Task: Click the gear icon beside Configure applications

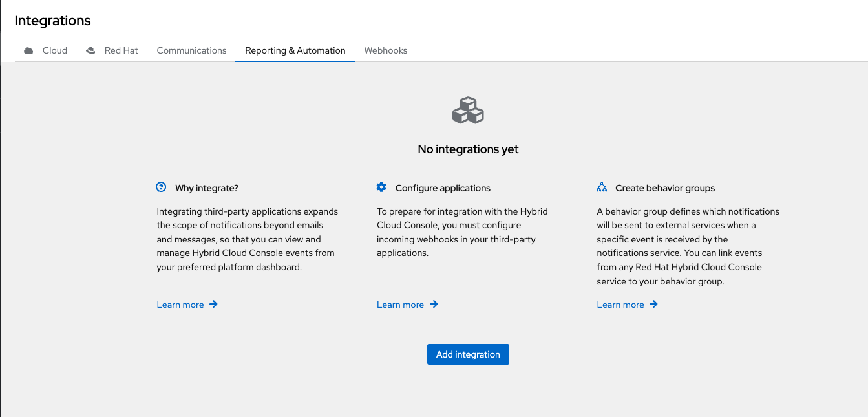Action: (381, 187)
